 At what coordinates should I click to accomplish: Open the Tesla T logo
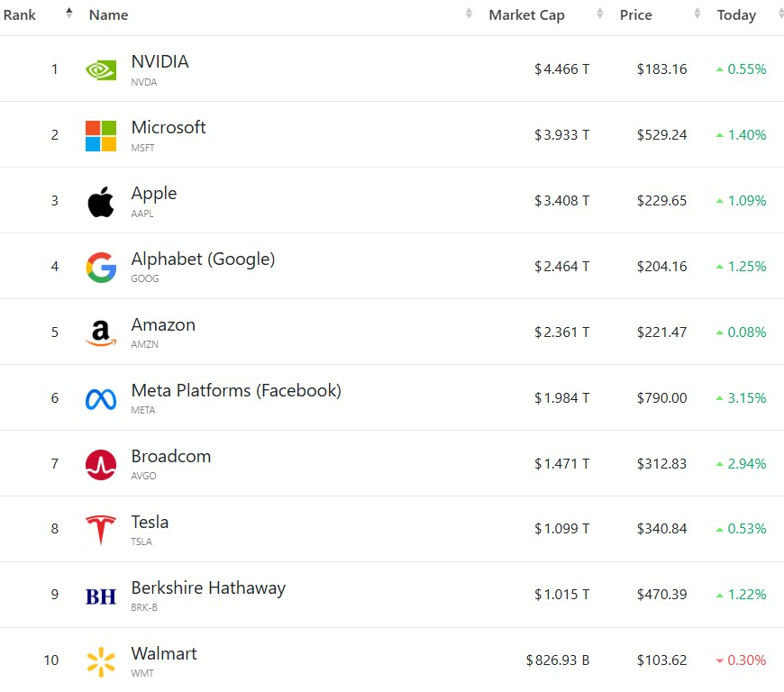(101, 530)
